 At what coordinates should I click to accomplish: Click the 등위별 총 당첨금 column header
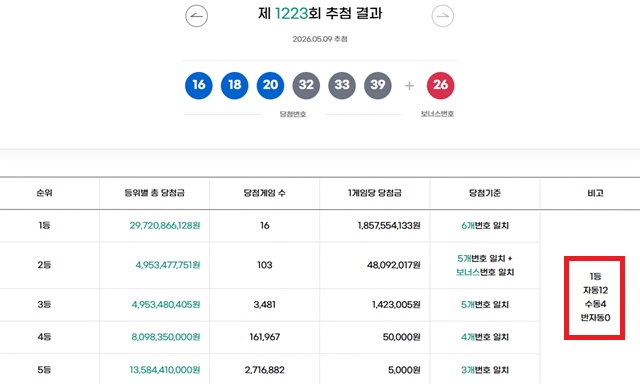tap(155, 193)
